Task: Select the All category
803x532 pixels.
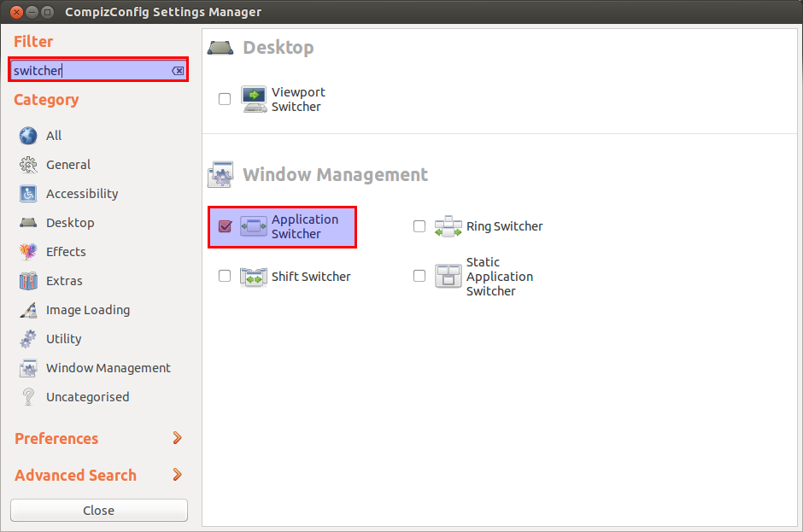Action: pyautogui.click(x=54, y=136)
